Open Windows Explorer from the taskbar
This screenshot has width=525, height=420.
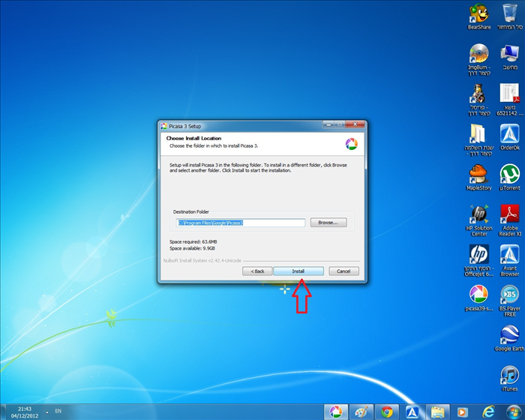coord(437,411)
